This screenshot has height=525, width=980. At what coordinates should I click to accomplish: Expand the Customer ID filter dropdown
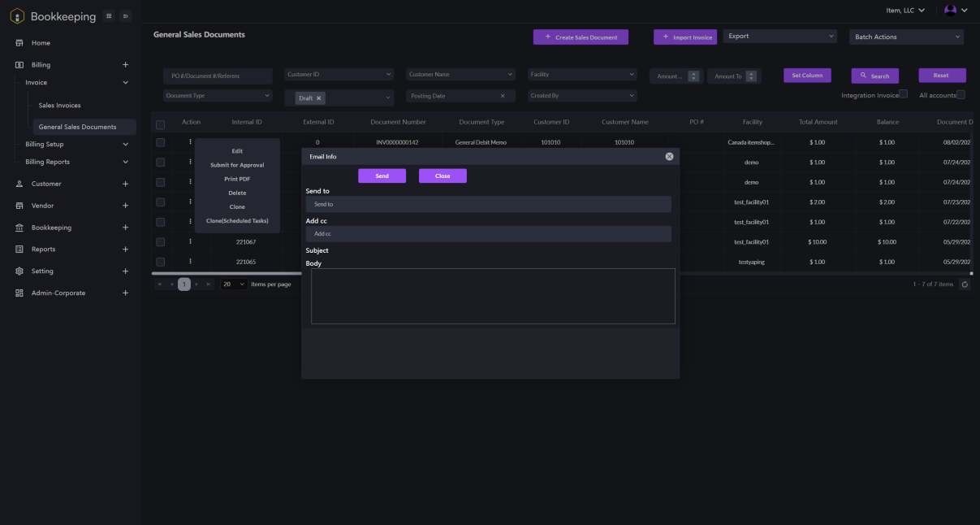click(x=339, y=74)
